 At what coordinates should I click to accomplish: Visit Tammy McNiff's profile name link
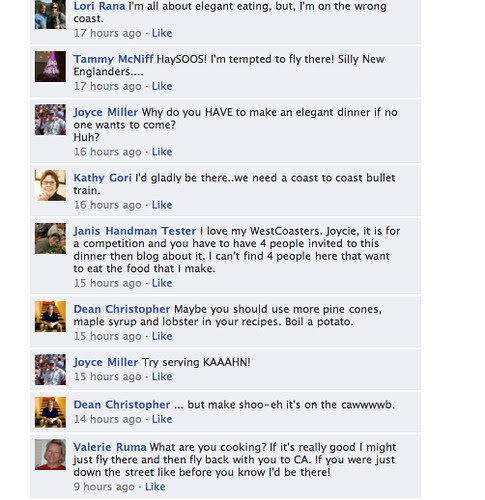click(x=113, y=59)
